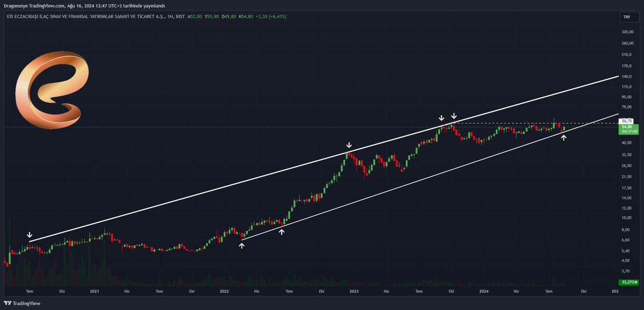Click the 12,00 price axis label

(626, 207)
